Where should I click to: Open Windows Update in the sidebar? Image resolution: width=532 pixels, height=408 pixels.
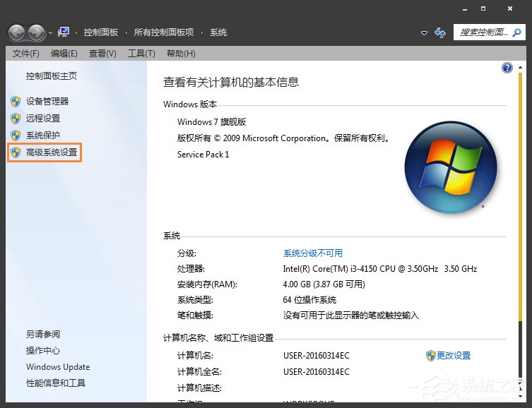58,367
